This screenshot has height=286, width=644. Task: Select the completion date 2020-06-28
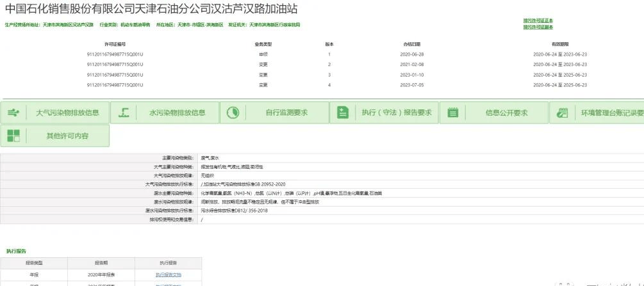point(412,54)
